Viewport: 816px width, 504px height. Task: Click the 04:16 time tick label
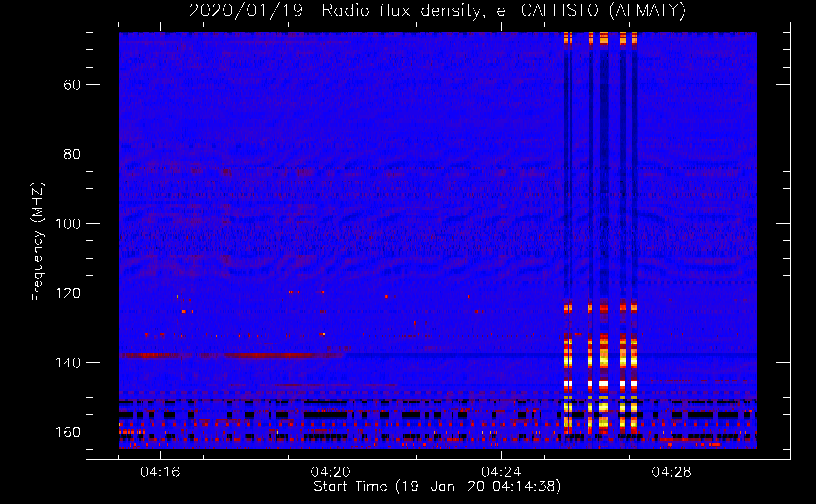click(160, 472)
